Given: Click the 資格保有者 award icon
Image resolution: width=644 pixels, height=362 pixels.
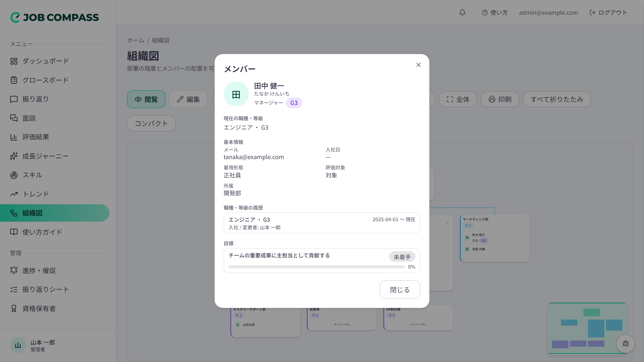Looking at the screenshot, I should [14, 309].
